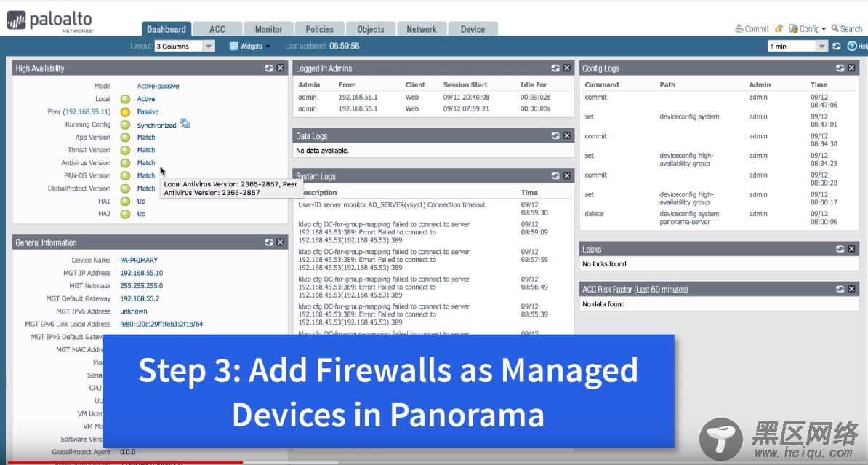Viewport: 868px width, 465px height.
Task: Close the System Logs widget
Action: click(567, 175)
